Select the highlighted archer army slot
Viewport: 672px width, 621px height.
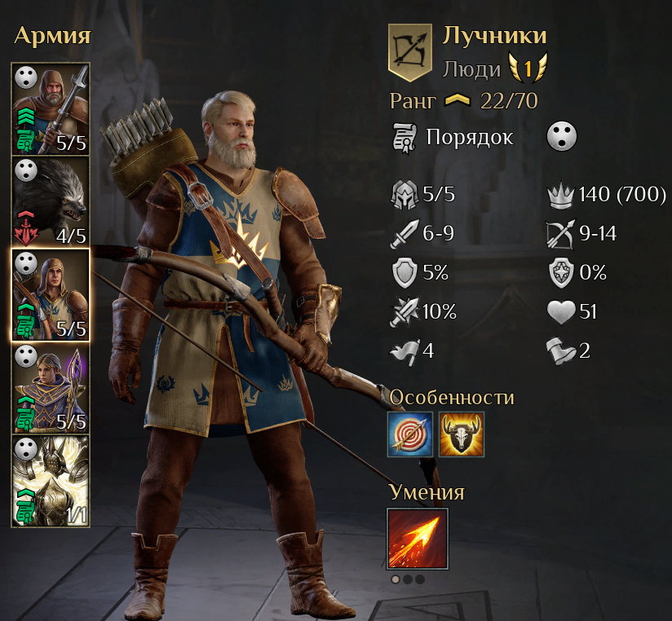pos(51,295)
